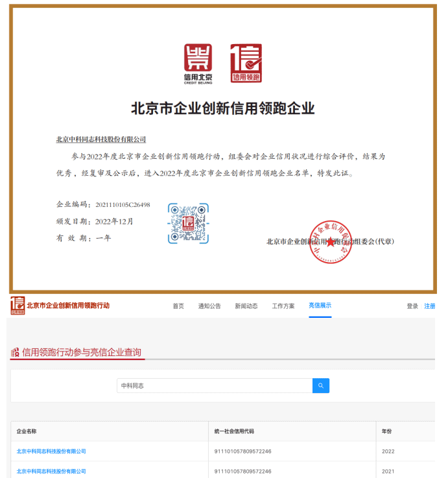Click the blue QR code on the certificate

(x=188, y=223)
